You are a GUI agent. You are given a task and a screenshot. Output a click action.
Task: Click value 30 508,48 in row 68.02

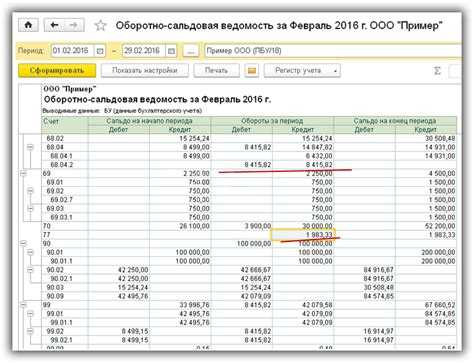point(440,138)
